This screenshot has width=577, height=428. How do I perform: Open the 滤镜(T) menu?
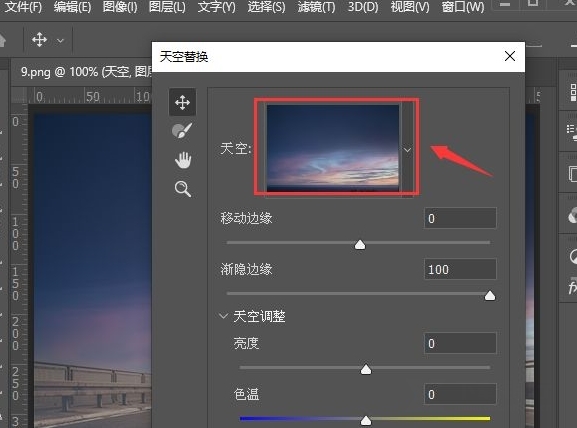click(316, 7)
